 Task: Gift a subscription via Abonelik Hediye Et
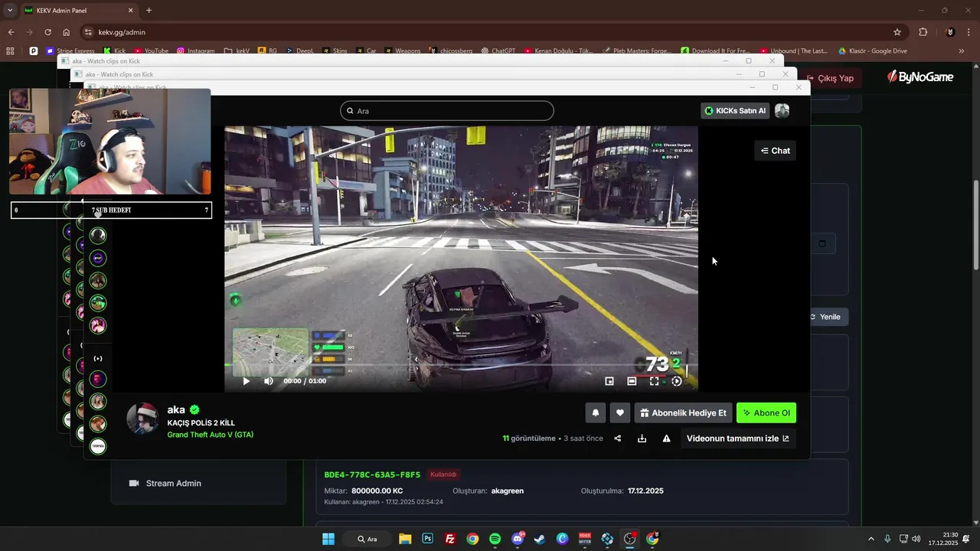[683, 413]
